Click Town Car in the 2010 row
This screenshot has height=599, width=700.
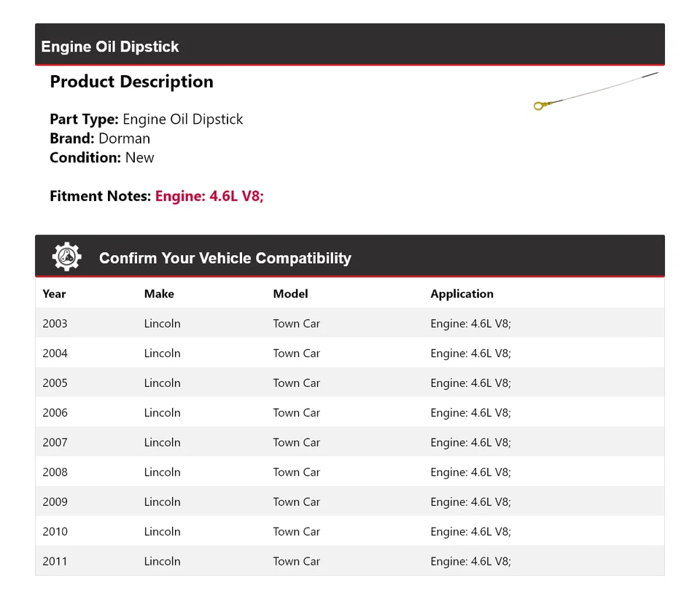[x=296, y=532]
